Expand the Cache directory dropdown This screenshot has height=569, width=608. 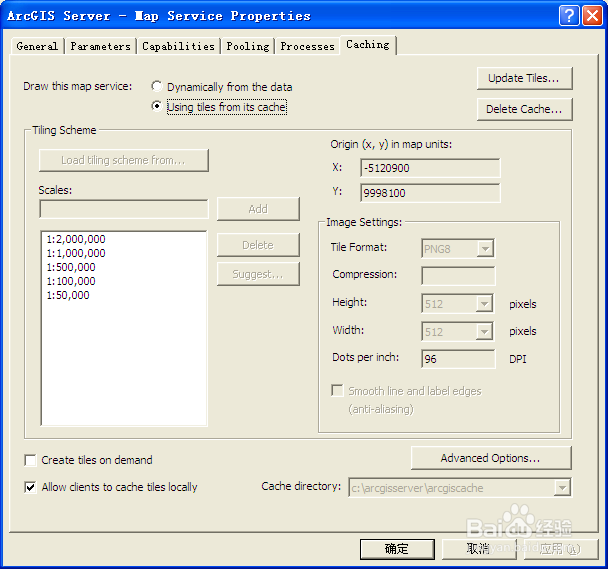562,488
